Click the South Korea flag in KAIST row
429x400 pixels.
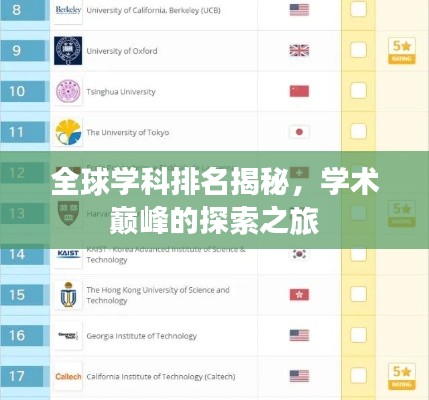click(299, 254)
